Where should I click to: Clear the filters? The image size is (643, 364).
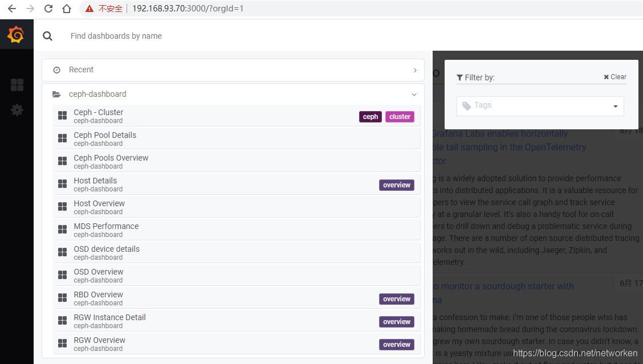(614, 77)
